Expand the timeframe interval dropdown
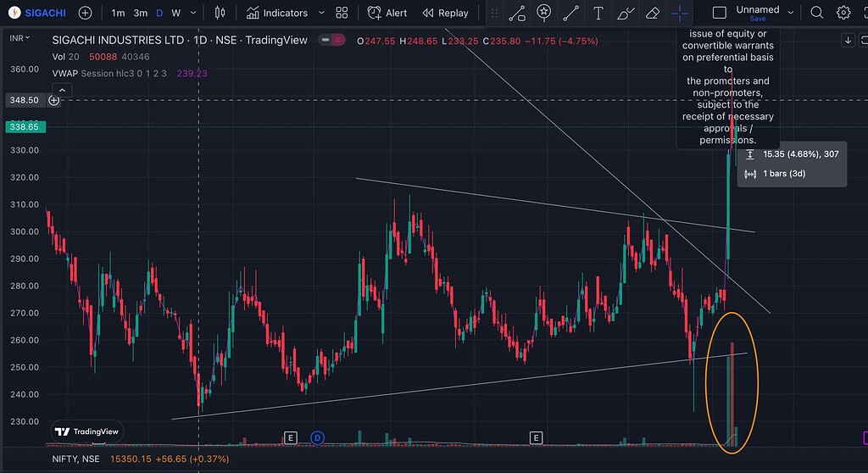 [x=194, y=13]
